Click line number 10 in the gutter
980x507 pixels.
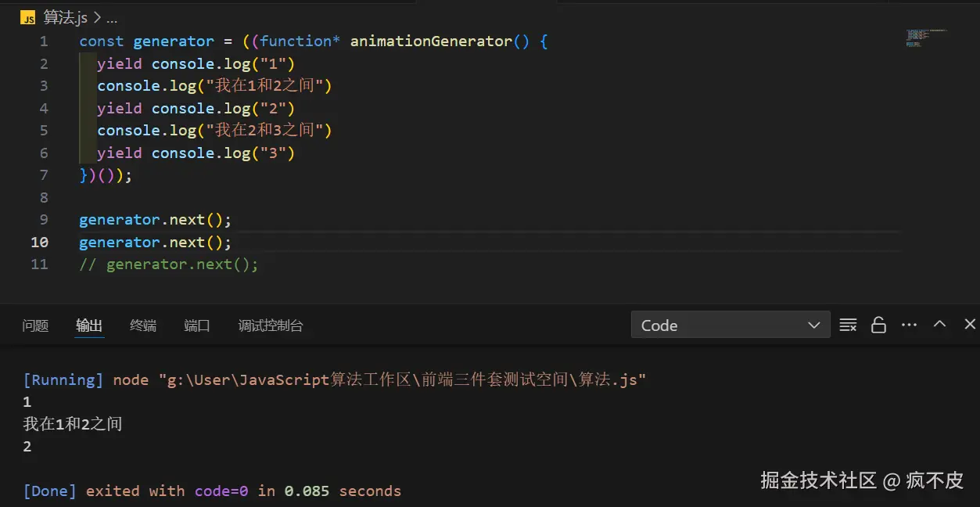[39, 243]
